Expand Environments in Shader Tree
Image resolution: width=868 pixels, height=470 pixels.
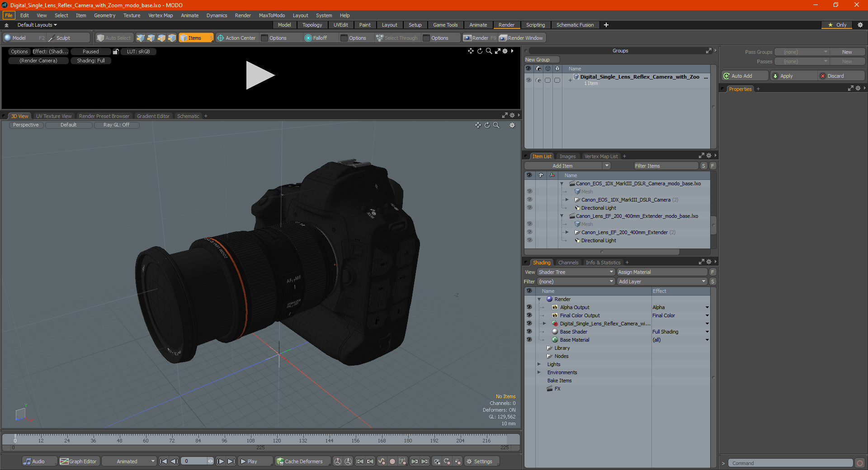(539, 372)
